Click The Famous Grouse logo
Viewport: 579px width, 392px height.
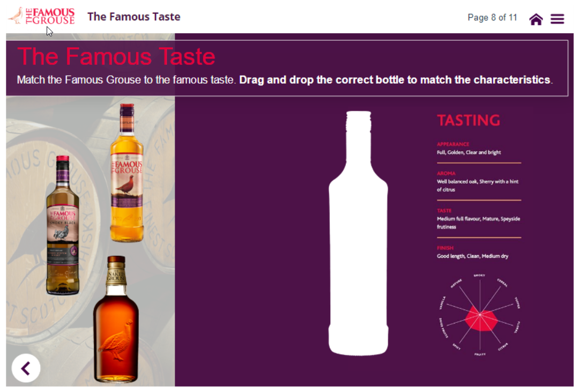42,16
